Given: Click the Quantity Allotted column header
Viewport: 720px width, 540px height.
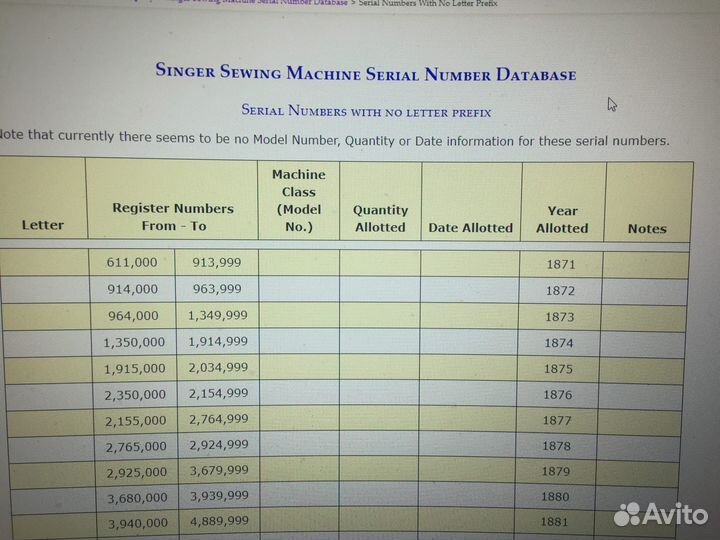Looking at the screenshot, I should coord(380,218).
